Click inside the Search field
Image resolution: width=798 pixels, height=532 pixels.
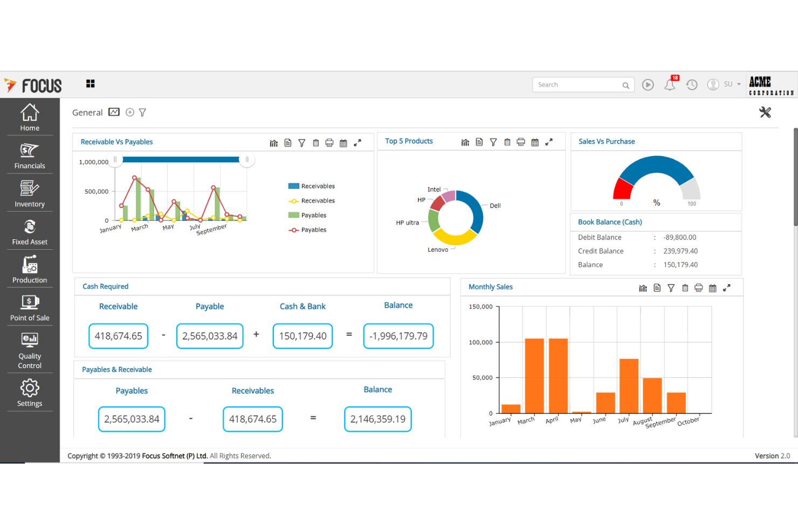tap(577, 85)
